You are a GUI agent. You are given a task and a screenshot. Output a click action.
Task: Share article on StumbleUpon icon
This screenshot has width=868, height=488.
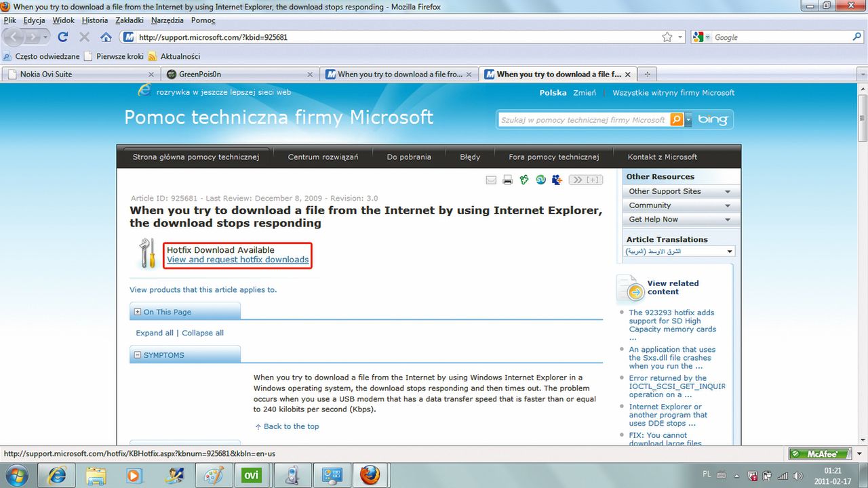pyautogui.click(x=540, y=180)
